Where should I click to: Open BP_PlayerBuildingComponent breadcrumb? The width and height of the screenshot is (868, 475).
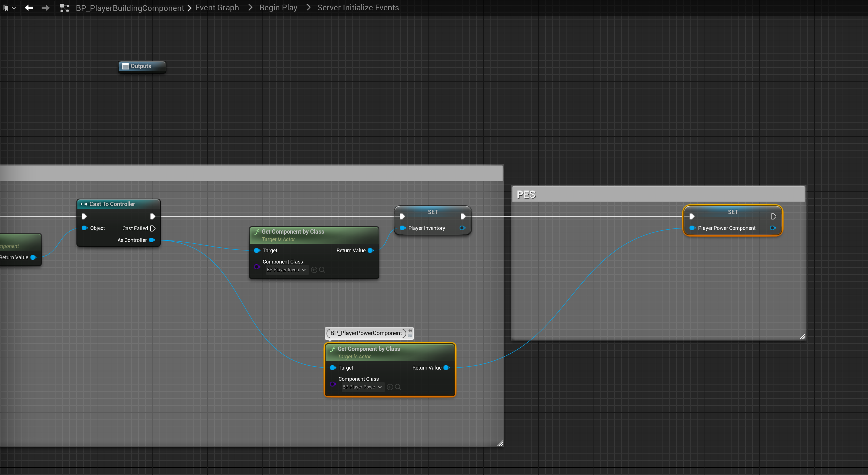tap(130, 8)
